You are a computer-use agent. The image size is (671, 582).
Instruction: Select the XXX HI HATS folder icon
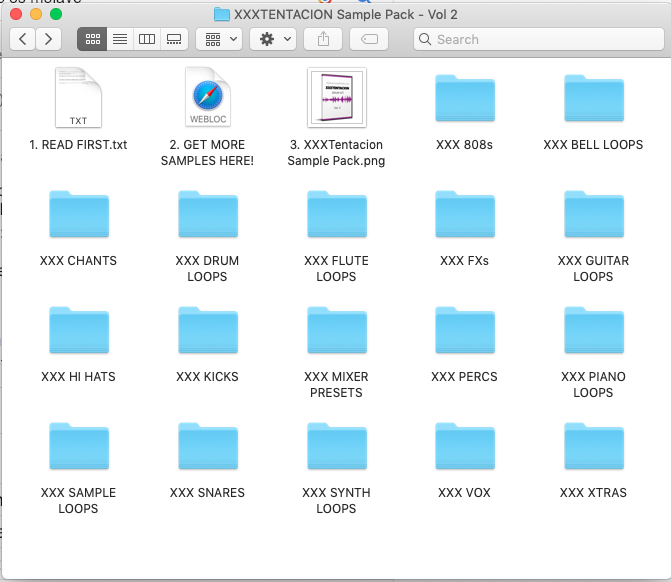point(79,330)
